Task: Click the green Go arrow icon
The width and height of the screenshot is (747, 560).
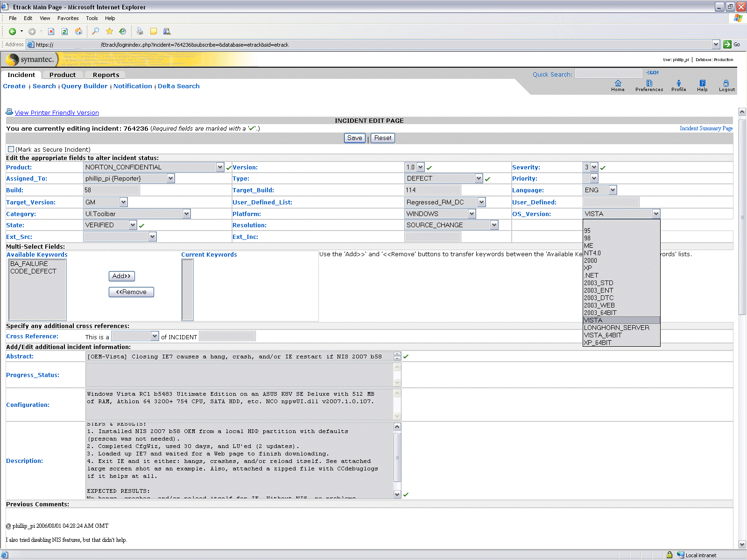Action: tap(727, 44)
